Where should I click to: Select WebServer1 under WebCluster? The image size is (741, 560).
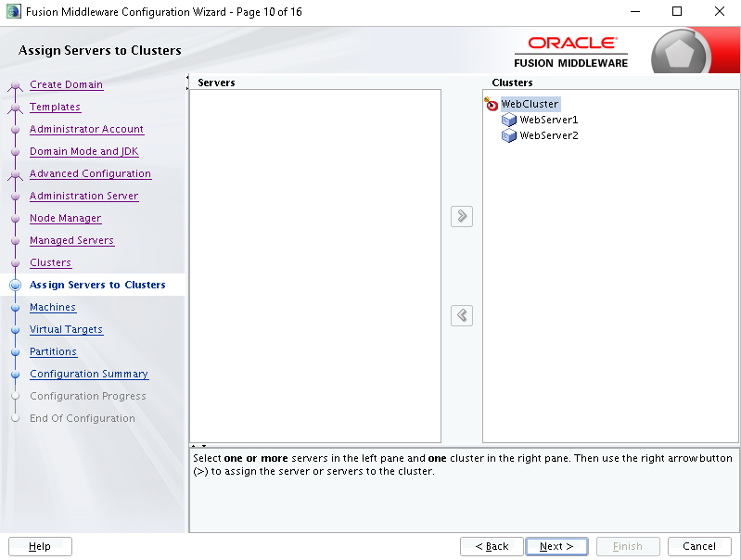click(x=549, y=120)
